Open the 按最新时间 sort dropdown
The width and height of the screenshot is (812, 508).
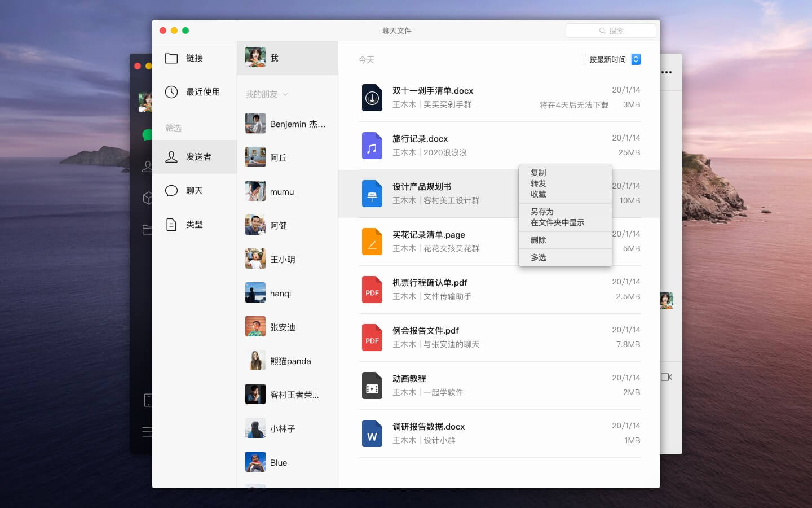tap(612, 59)
